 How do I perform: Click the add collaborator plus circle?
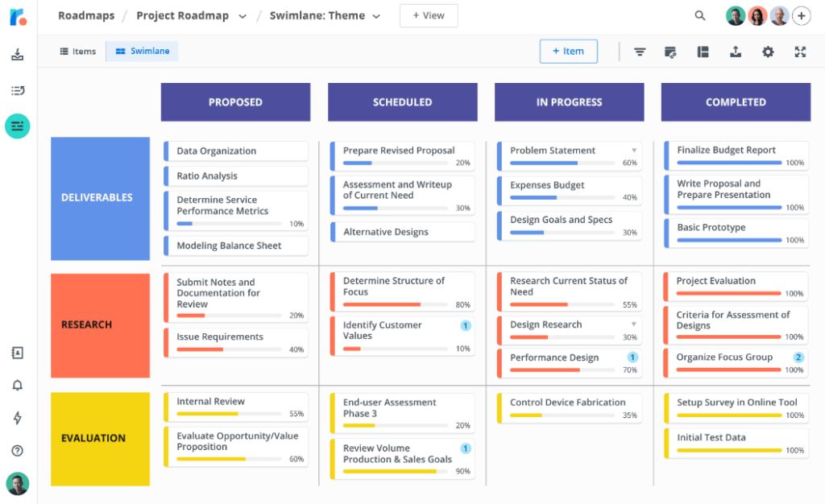(802, 15)
